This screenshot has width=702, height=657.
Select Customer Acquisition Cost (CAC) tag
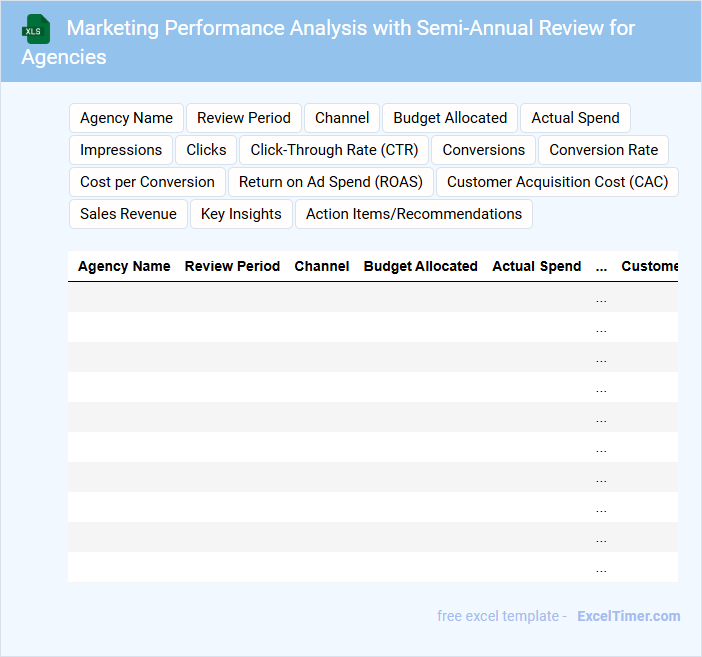(x=558, y=182)
